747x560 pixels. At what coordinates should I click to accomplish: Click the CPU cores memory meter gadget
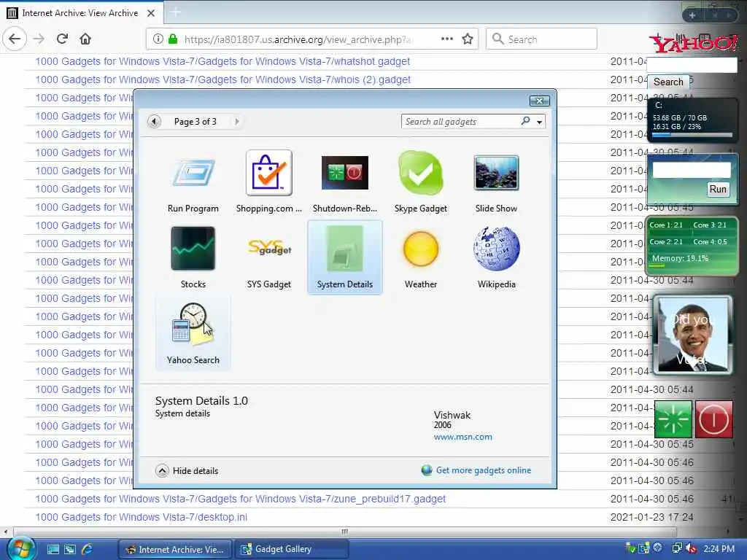pos(692,245)
